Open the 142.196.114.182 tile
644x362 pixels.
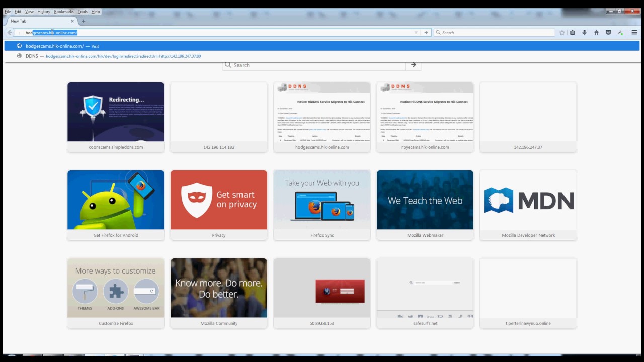click(x=219, y=117)
